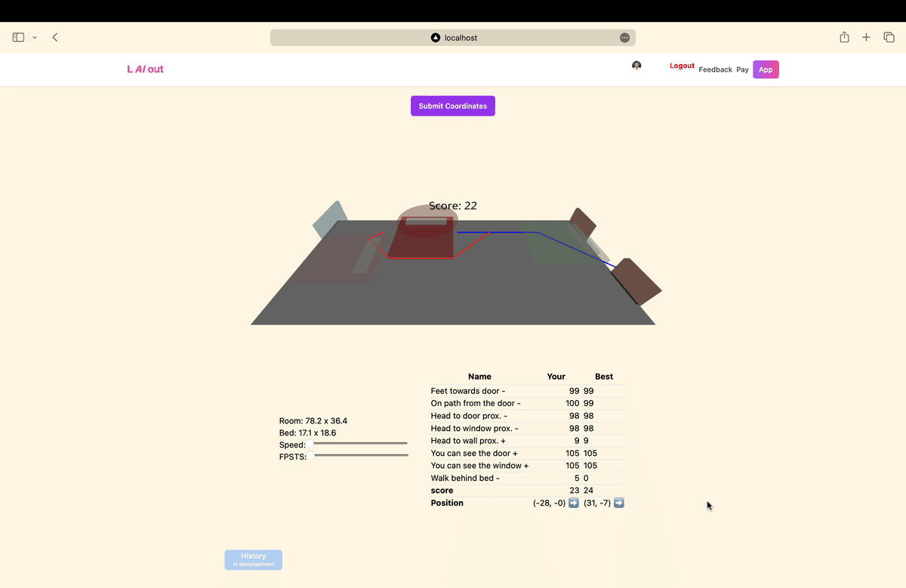Open a new tab with the plus icon
Screen dimensions: 906x588
(x=866, y=36)
